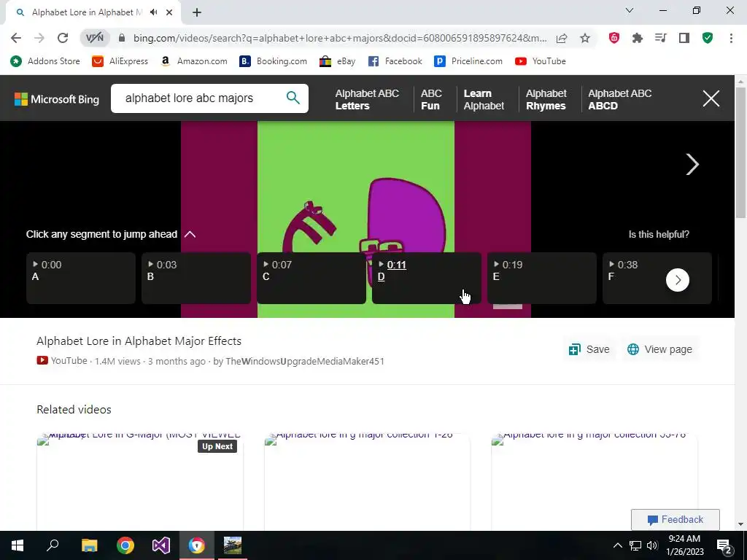Viewport: 747px width, 560px height.
Task: Reload the current page
Action: coord(63,38)
